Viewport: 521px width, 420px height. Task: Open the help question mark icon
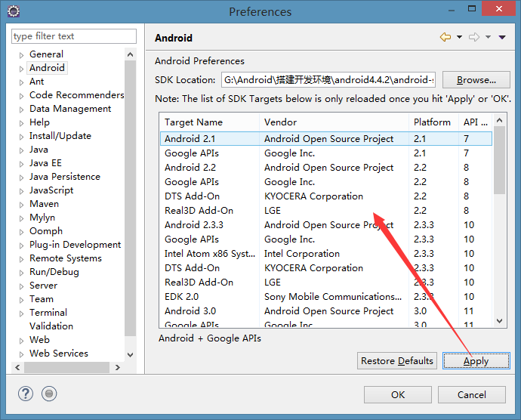(x=26, y=394)
